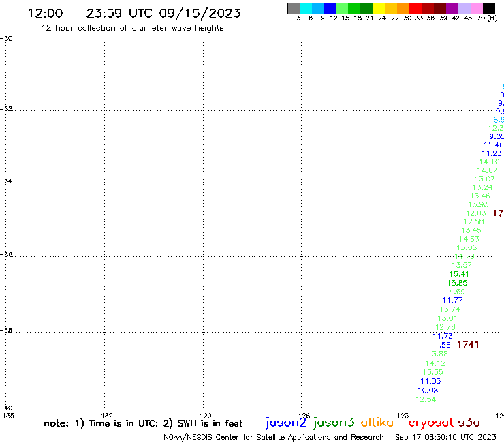The height and width of the screenshot is (443, 504).
Task: Click the -129 longitude axis label
Action: pyautogui.click(x=203, y=416)
